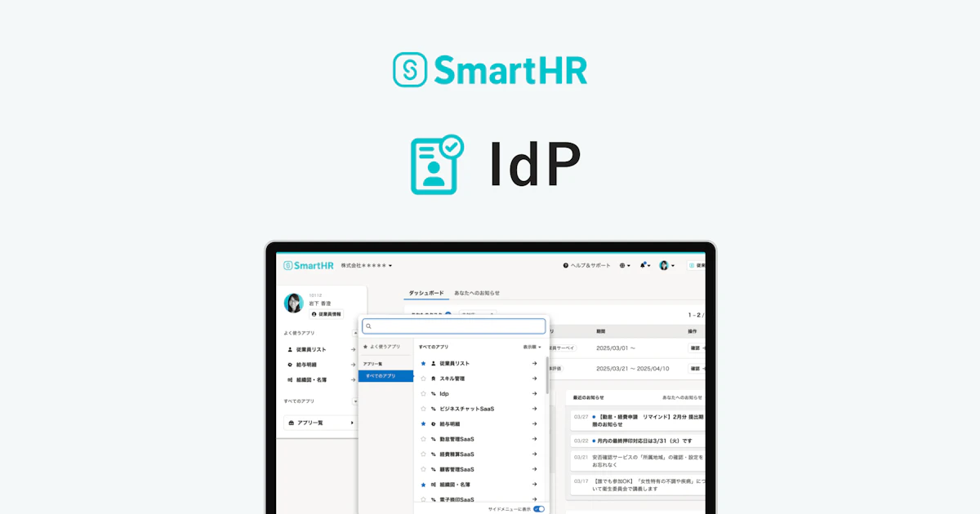The width and height of the screenshot is (980, 514).
Task: Open the 03/27 勤怠・経費申請 リマインド notice
Action: point(637,420)
